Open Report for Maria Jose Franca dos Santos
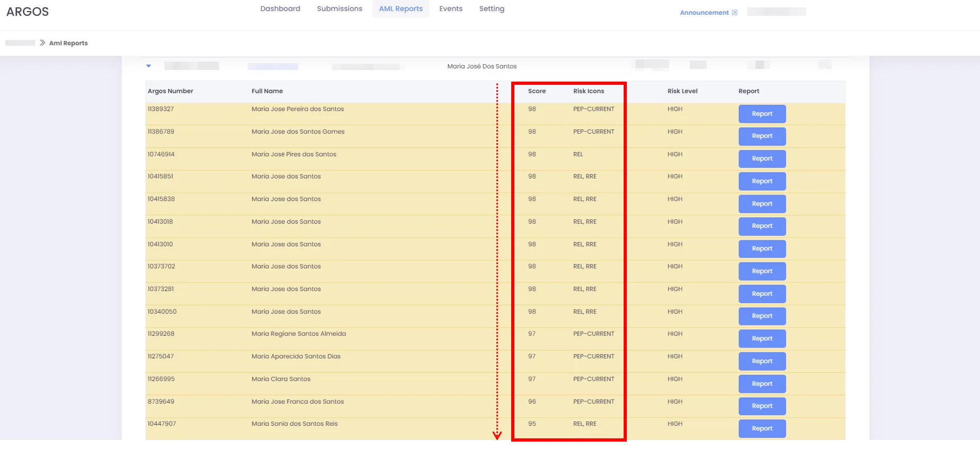Image resolution: width=980 pixels, height=449 pixels. (x=762, y=406)
